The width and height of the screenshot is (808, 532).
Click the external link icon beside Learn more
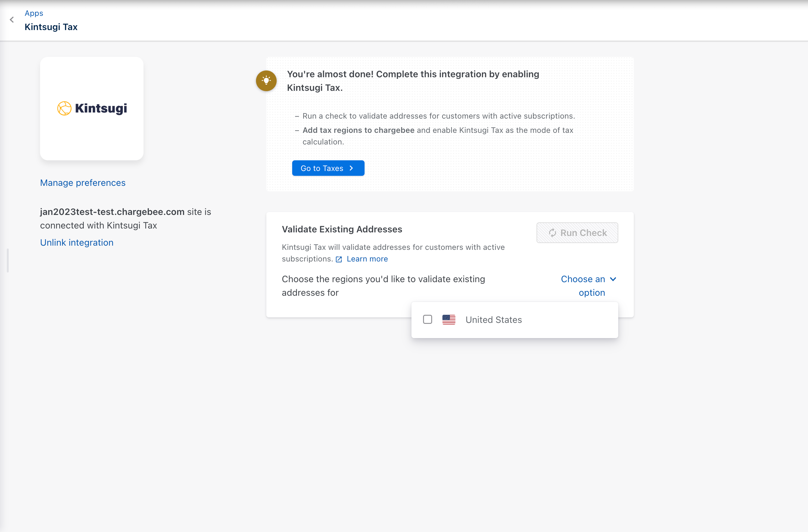click(x=338, y=260)
